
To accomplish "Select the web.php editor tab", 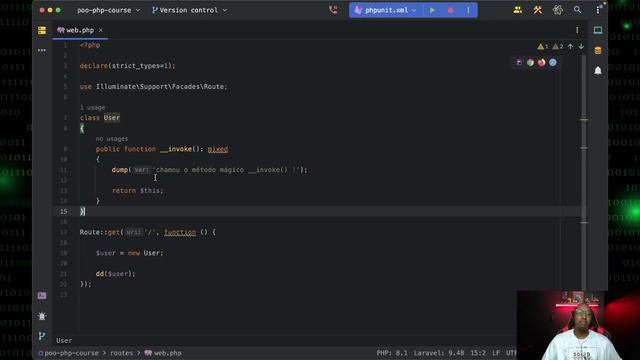I will point(80,30).
